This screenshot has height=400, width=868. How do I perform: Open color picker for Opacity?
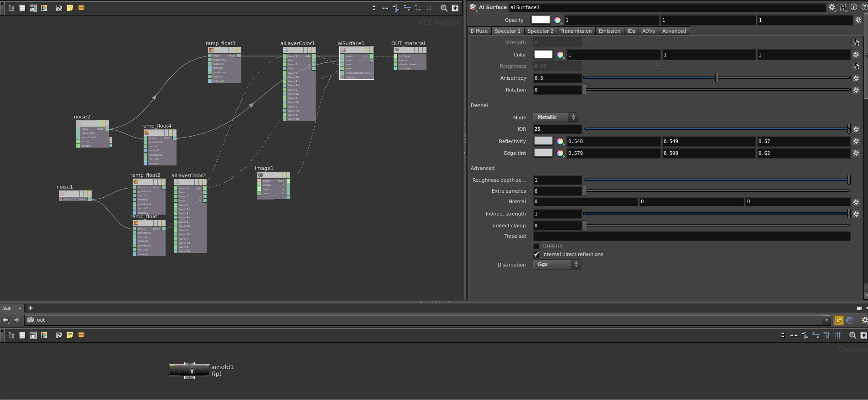tap(557, 20)
